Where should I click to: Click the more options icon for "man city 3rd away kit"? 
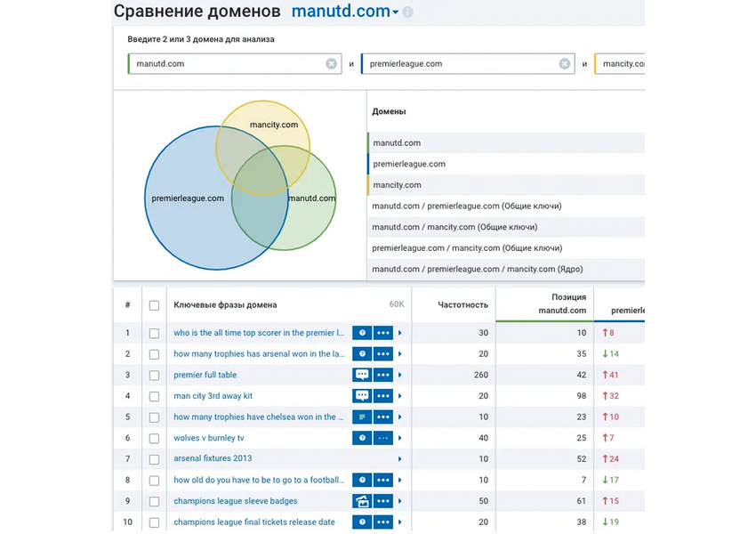(384, 395)
